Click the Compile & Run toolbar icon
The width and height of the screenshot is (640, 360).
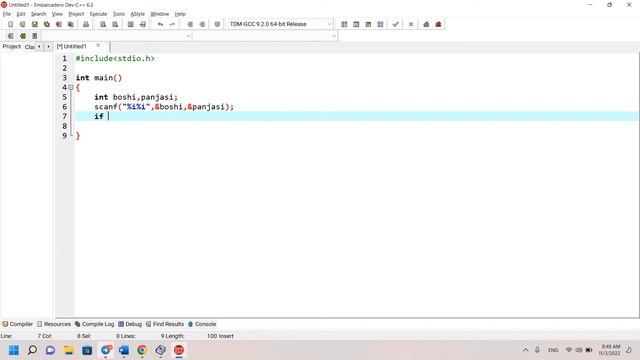368,24
